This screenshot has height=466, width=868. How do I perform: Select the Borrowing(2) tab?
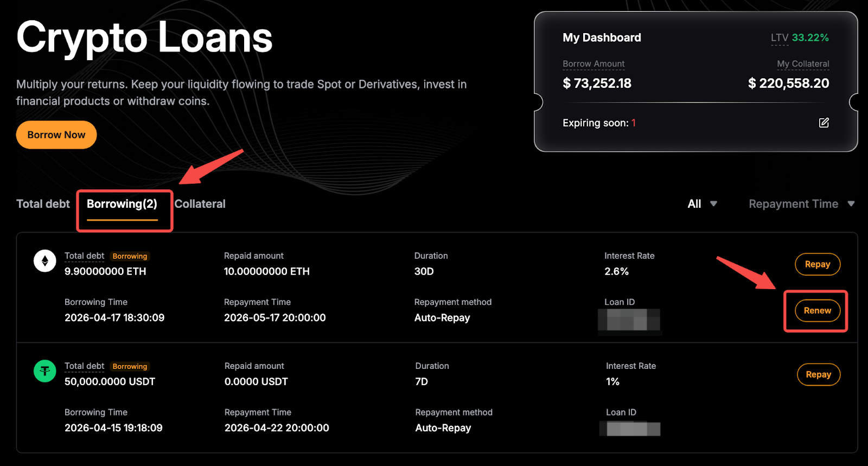pyautogui.click(x=122, y=204)
